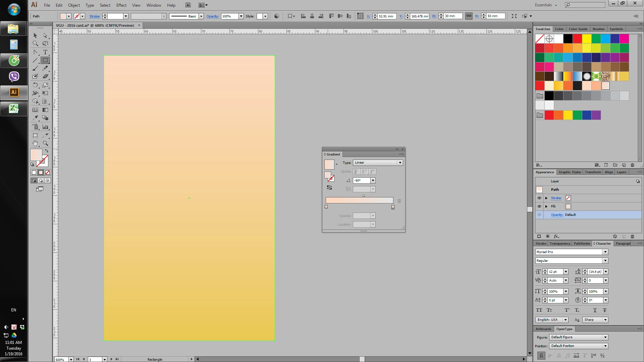Delete the selected gradient stop with trash icon
The width and height of the screenshot is (644, 362).
coord(399,201)
